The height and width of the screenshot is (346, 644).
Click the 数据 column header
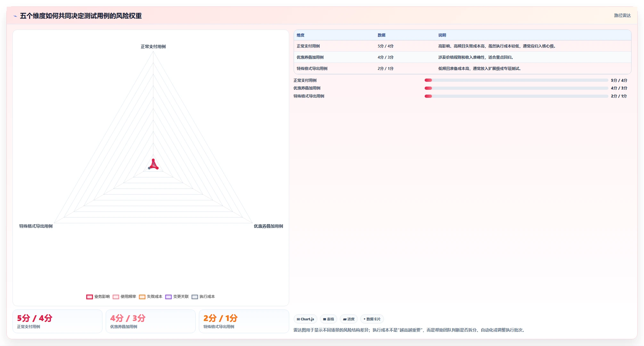(381, 35)
